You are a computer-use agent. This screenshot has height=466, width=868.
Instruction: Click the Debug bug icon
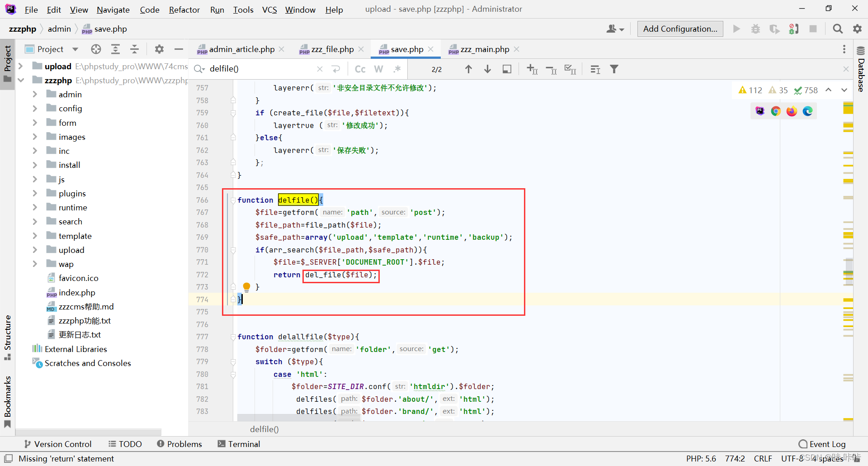pyautogui.click(x=755, y=29)
